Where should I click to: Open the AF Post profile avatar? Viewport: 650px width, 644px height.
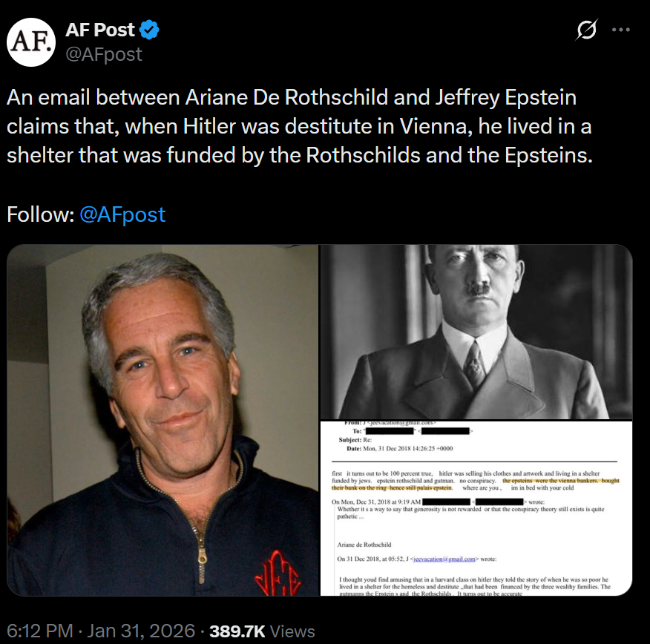coord(31,42)
